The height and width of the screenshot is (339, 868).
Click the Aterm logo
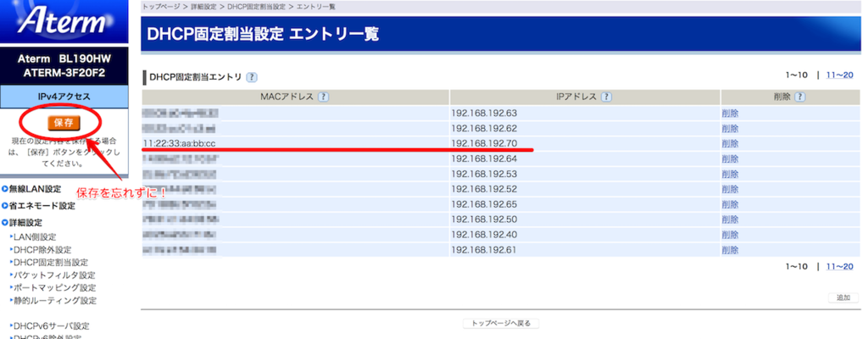coord(64,21)
